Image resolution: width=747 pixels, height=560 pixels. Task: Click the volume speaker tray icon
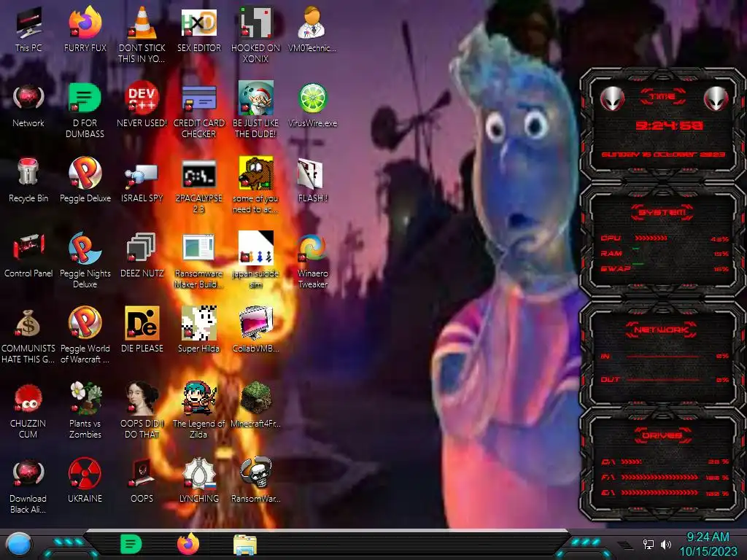(x=666, y=544)
